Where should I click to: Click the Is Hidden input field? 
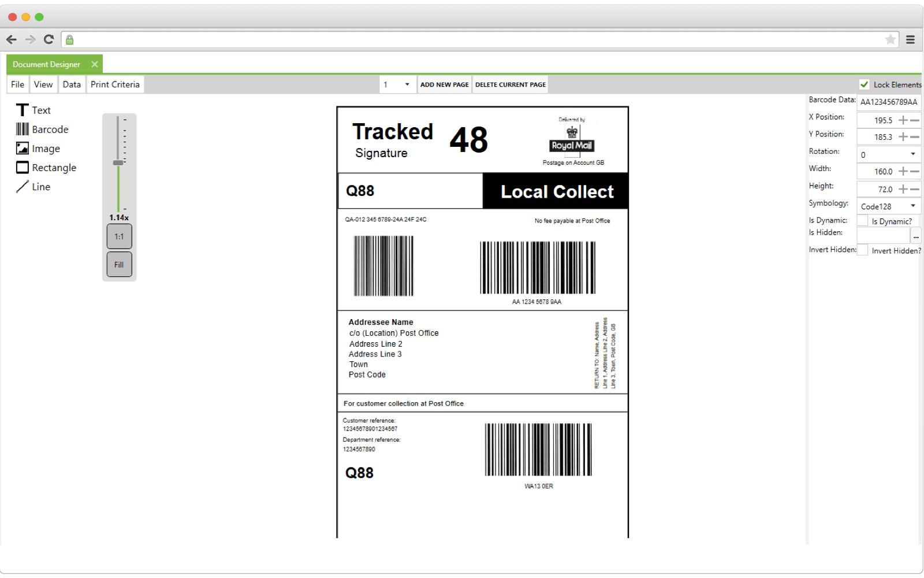884,235
